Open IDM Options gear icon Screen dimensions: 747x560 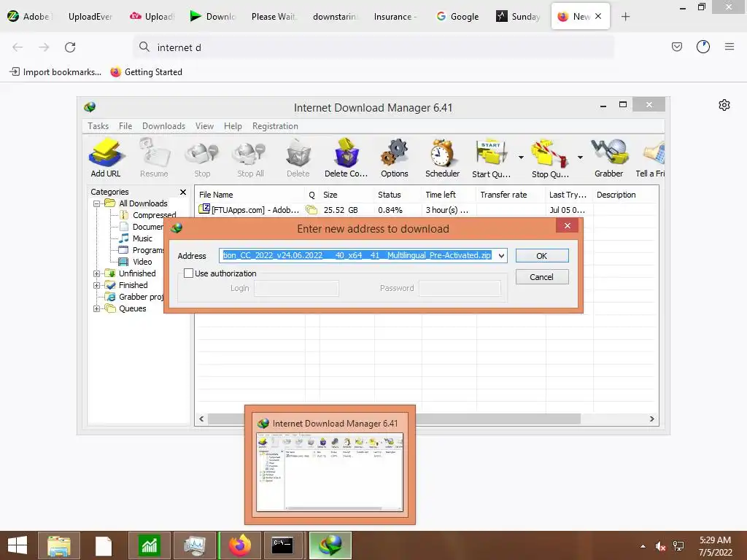(395, 158)
